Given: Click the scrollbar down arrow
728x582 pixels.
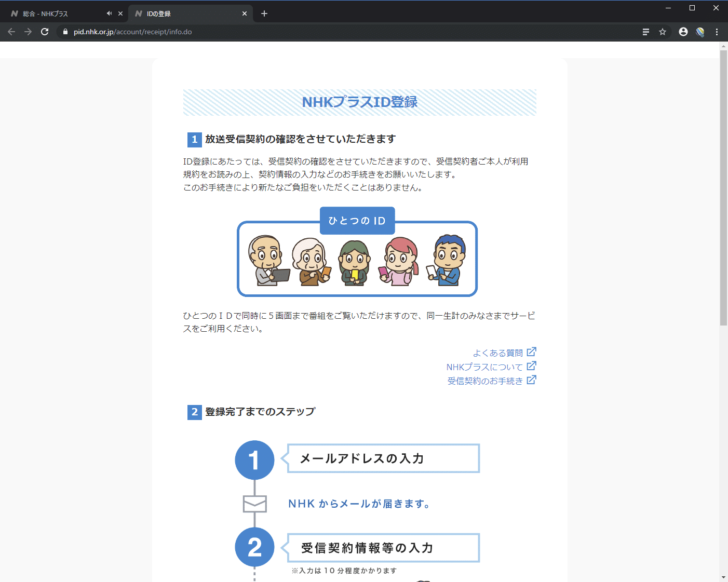Looking at the screenshot, I should [x=723, y=577].
